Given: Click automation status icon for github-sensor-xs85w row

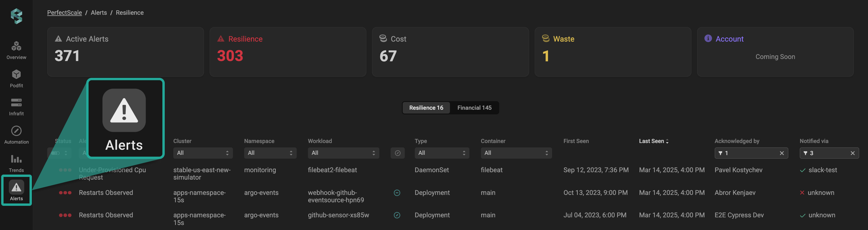Looking at the screenshot, I should (x=397, y=215).
